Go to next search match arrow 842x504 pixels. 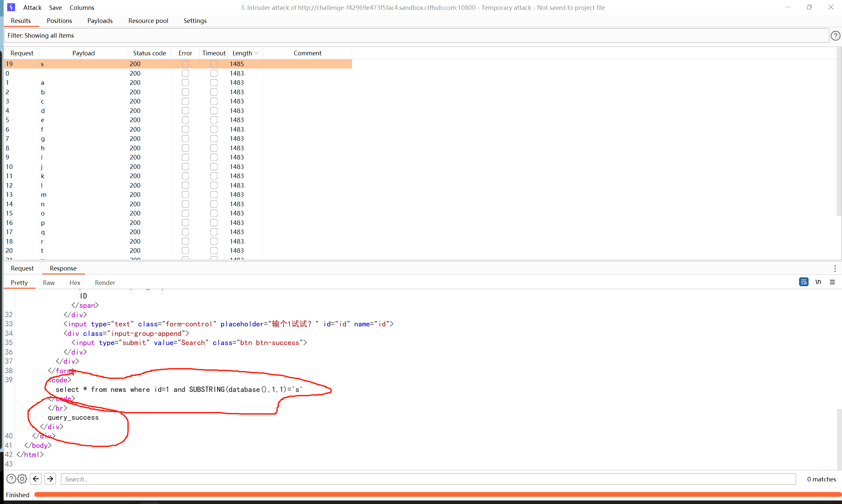(x=50, y=479)
